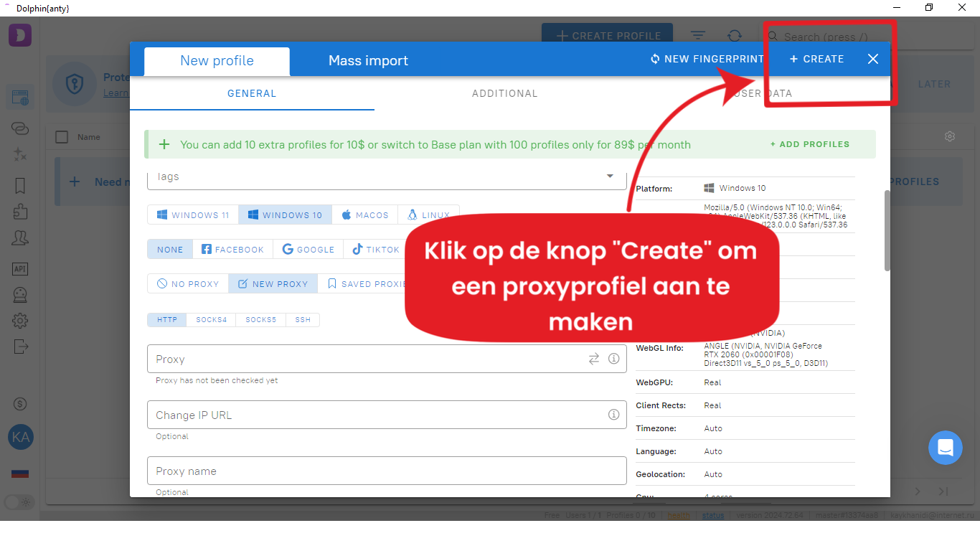The width and height of the screenshot is (980, 551).
Task: Jump to the last page arrow
Action: point(943,491)
